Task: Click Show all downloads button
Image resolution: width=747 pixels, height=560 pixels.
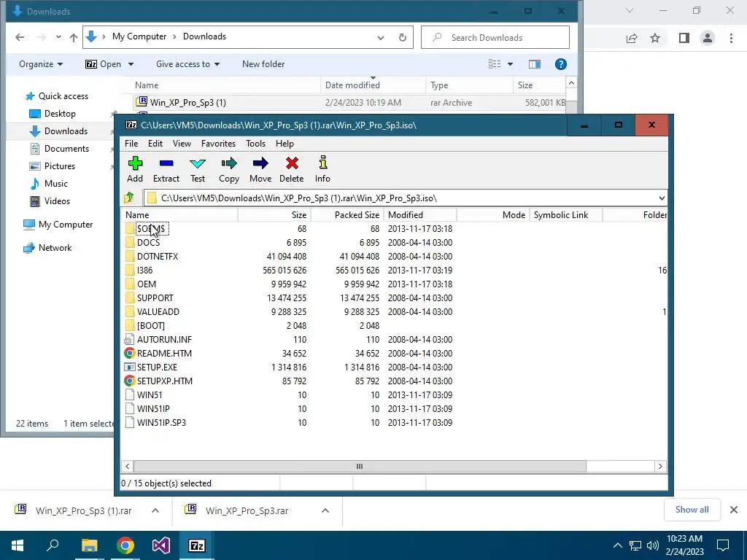Action: tap(692, 510)
